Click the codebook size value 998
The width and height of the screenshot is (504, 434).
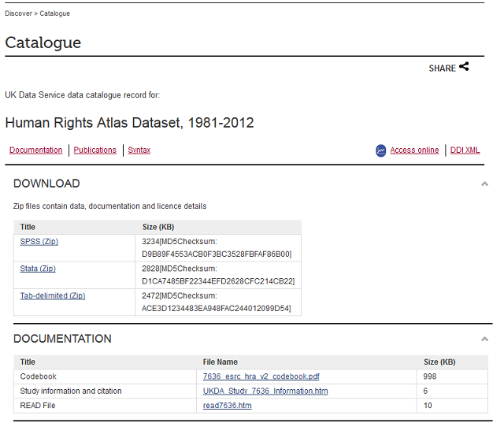pyautogui.click(x=430, y=377)
